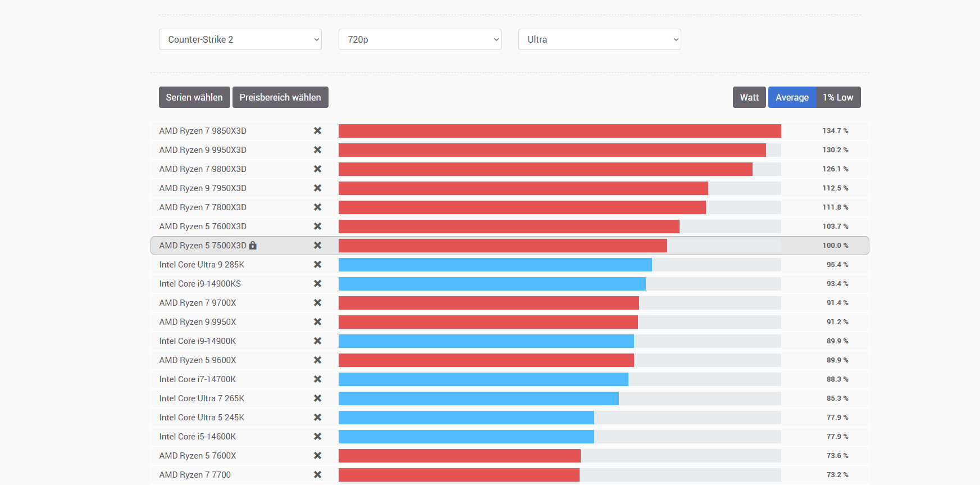
Task: Open the Ultra quality preset dropdown
Action: point(600,39)
